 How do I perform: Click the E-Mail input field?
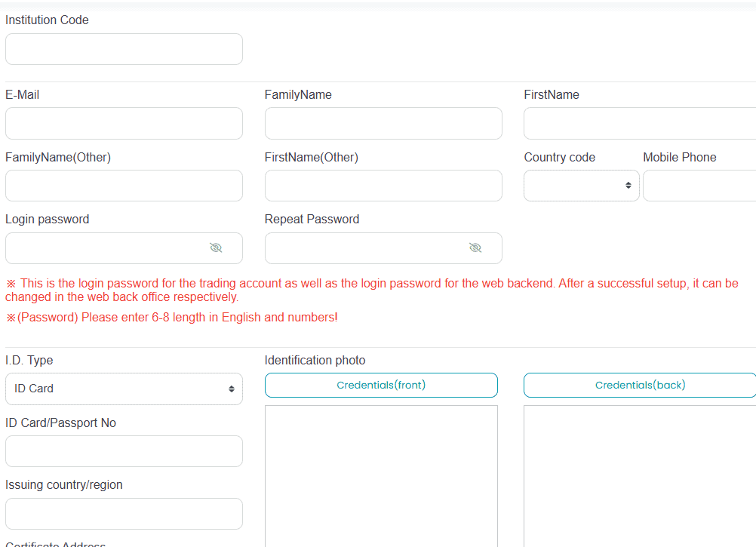[124, 123]
